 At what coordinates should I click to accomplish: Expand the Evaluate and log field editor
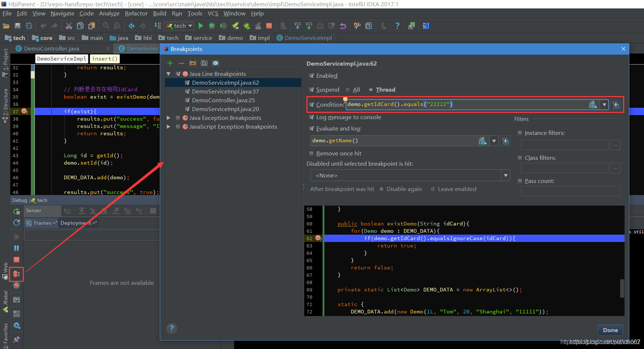(505, 141)
